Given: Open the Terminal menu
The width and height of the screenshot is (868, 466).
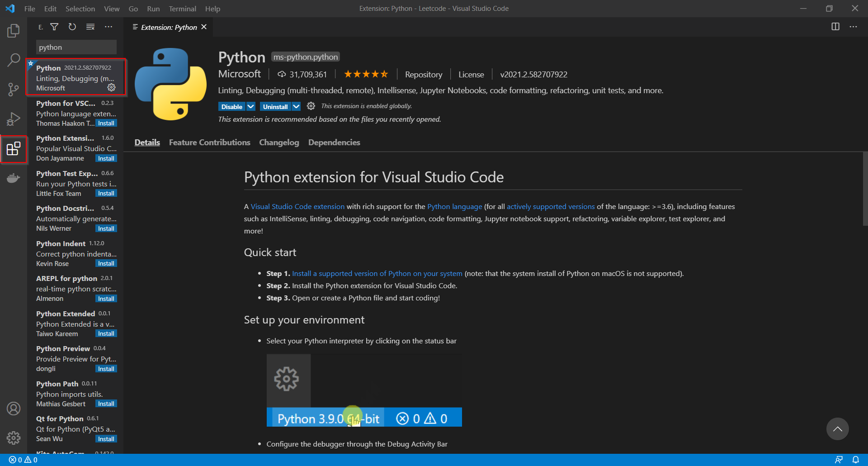Looking at the screenshot, I should pos(182,9).
